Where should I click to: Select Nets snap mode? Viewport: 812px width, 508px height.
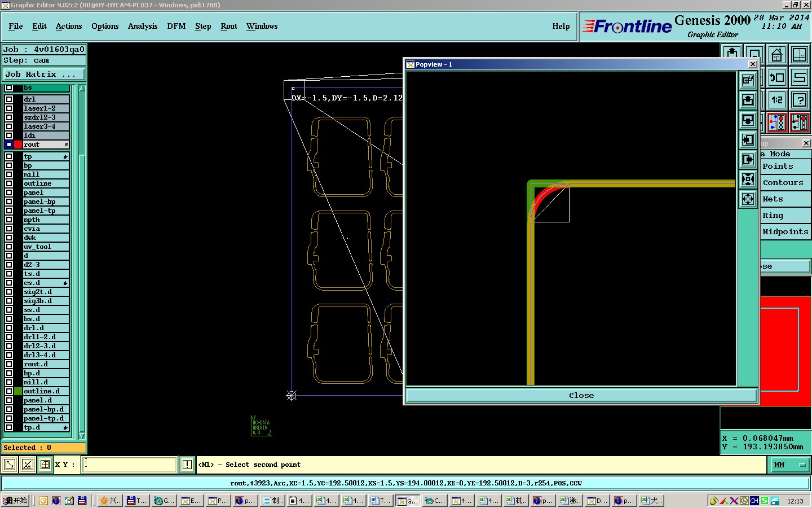[x=785, y=199]
